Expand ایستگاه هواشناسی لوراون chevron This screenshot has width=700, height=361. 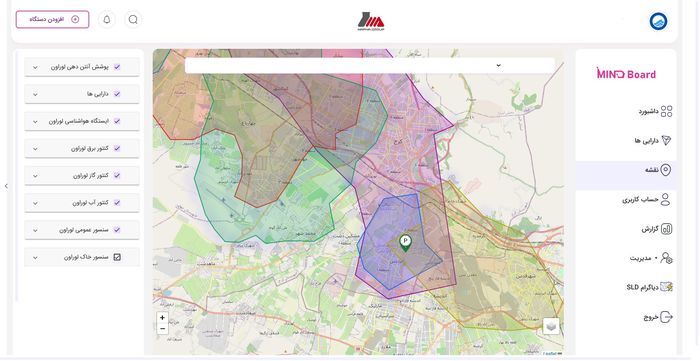point(35,121)
